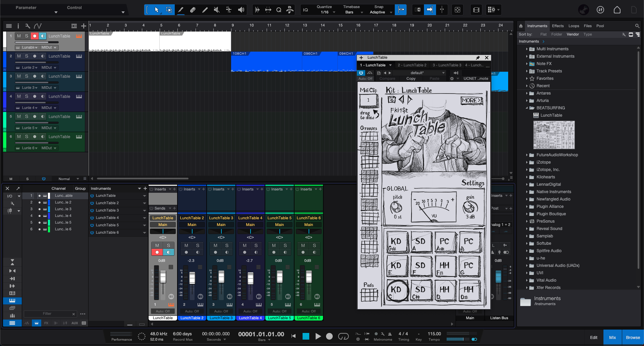The width and height of the screenshot is (644, 346).
Task: Mute track 1 LunchTable in arrangement
Action: [x=19, y=36]
